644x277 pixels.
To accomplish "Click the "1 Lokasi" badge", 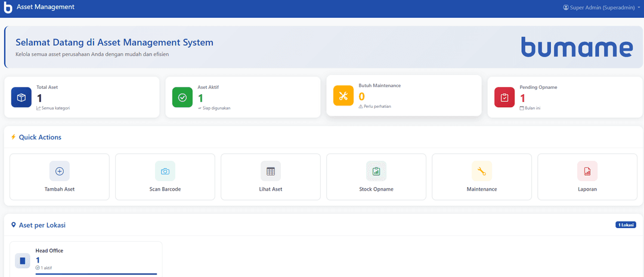I will [626, 225].
